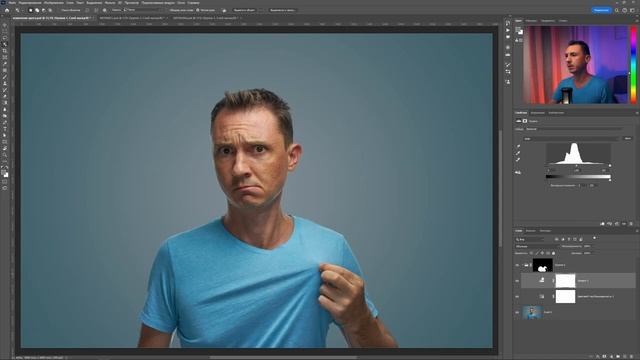Select the Gradient tool

[x=5, y=103]
